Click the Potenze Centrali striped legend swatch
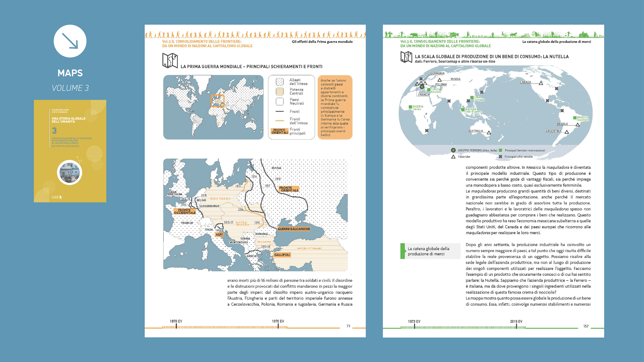Viewport: 644px width, 362px height. [280, 92]
